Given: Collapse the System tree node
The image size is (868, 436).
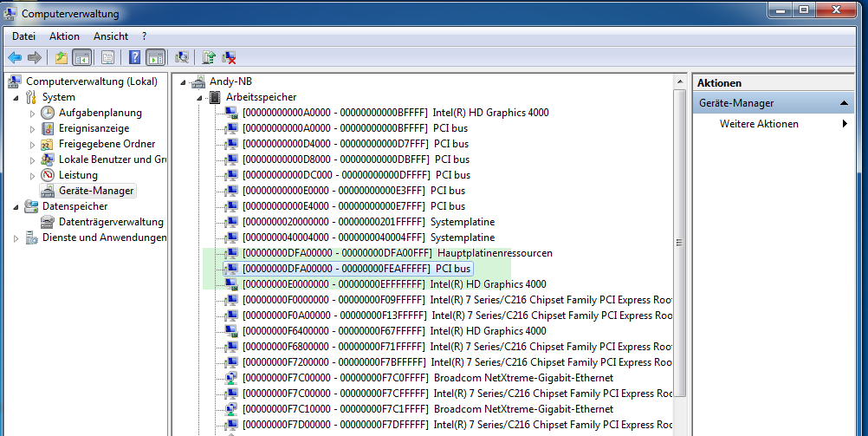Looking at the screenshot, I should pyautogui.click(x=16, y=98).
